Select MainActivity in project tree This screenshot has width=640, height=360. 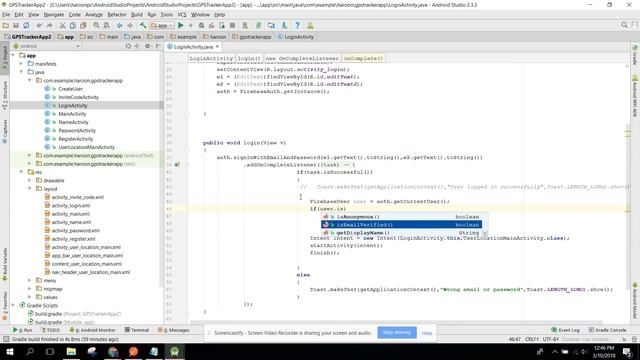[x=72, y=114]
